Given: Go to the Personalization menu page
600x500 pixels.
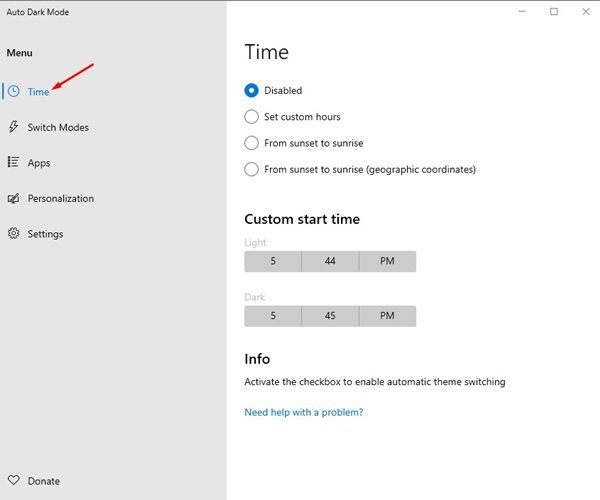Looking at the screenshot, I should (x=61, y=199).
